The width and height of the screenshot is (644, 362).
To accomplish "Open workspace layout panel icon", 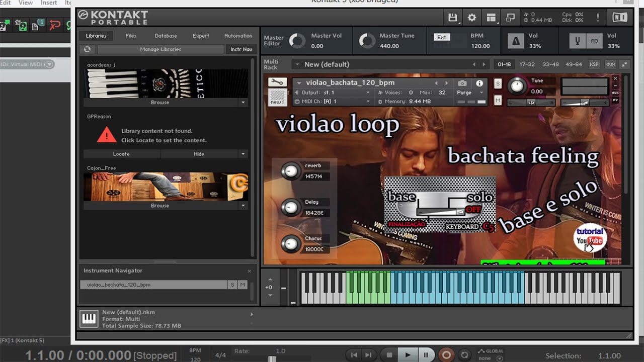I will click(491, 18).
